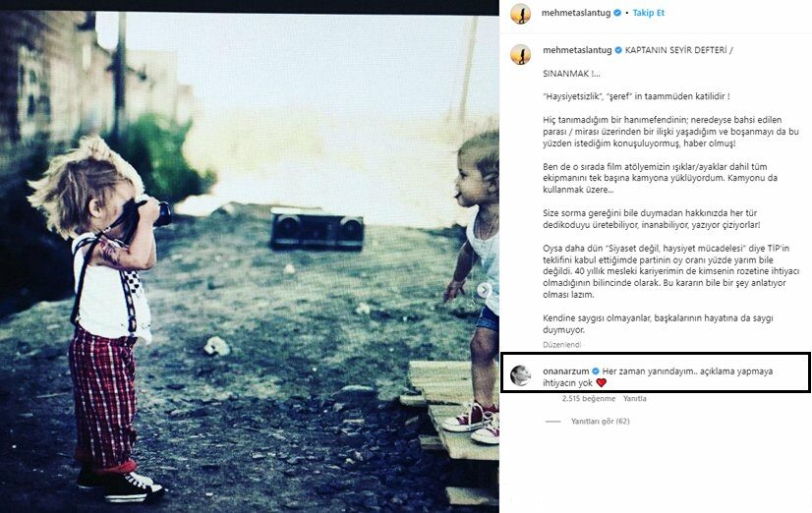
Task: Click the SINANMAK line in the caption
Action: pyautogui.click(x=571, y=74)
